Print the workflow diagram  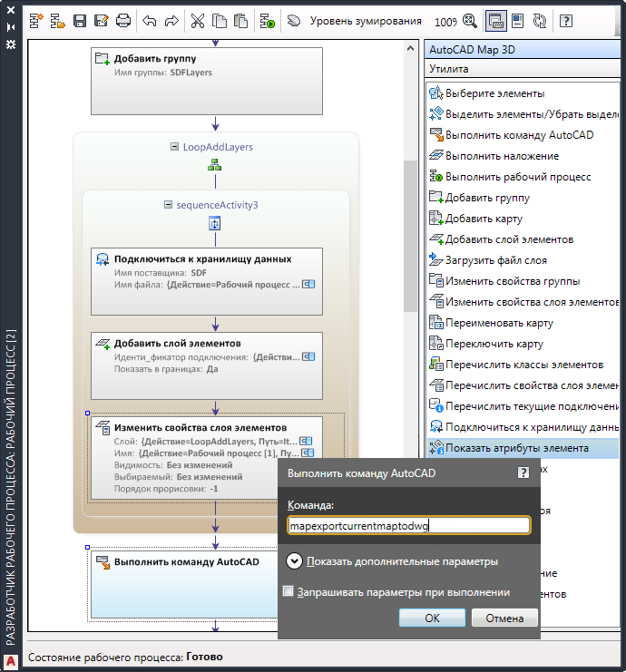(123, 21)
